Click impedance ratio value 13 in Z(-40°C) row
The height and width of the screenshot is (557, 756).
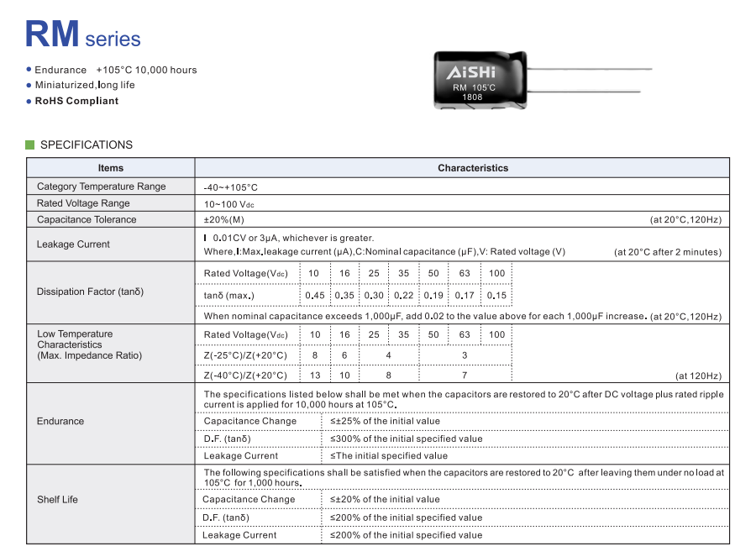314,376
